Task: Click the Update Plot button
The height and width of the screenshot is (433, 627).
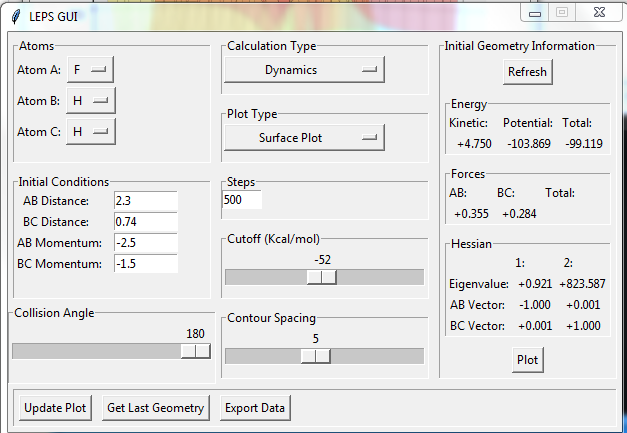Action: pos(52,407)
